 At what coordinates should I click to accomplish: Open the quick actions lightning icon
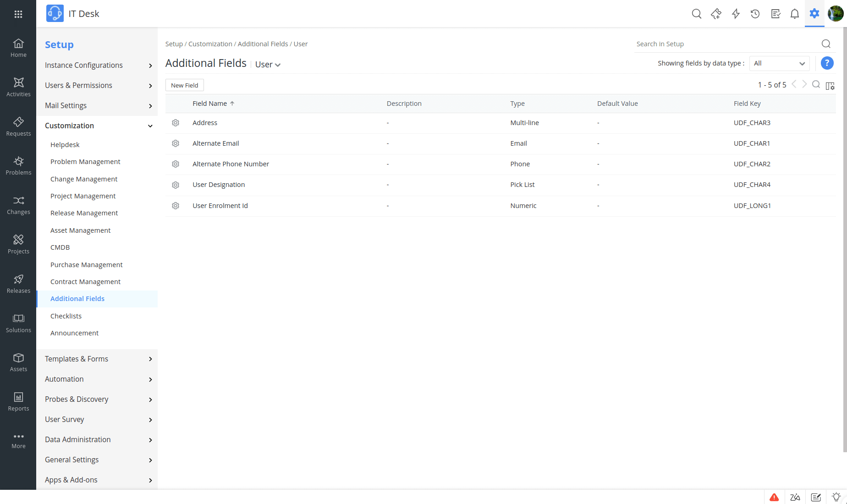pyautogui.click(x=736, y=14)
